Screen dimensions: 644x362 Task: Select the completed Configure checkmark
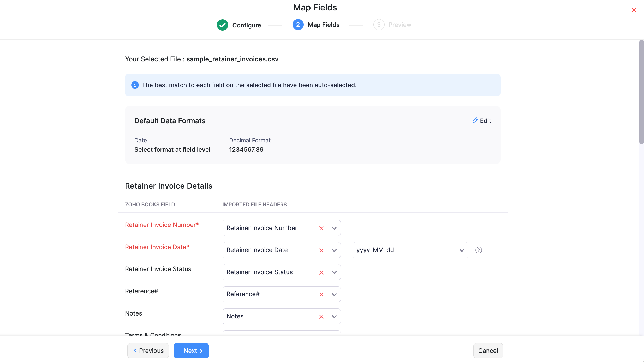click(222, 25)
